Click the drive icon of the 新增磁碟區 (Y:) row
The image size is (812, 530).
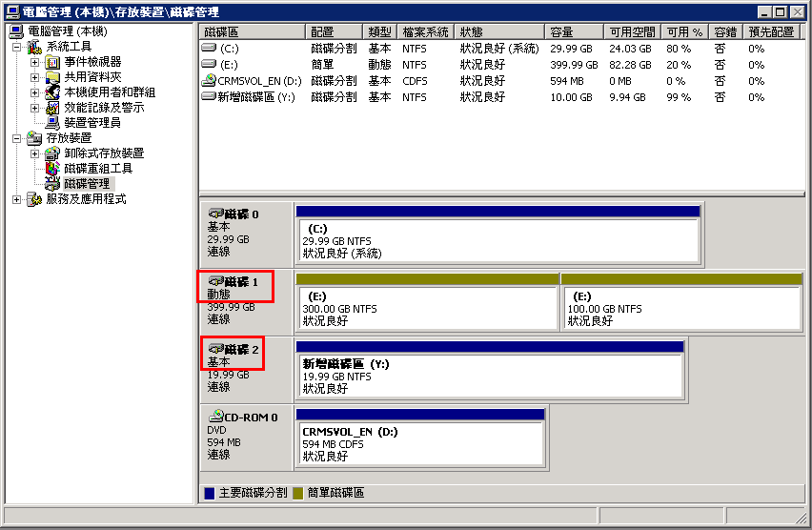209,96
